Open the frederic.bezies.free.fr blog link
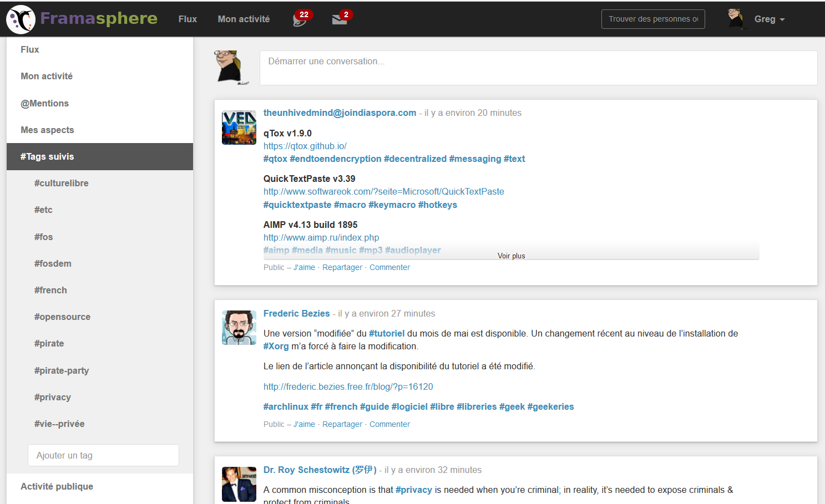The image size is (825, 504). click(348, 386)
